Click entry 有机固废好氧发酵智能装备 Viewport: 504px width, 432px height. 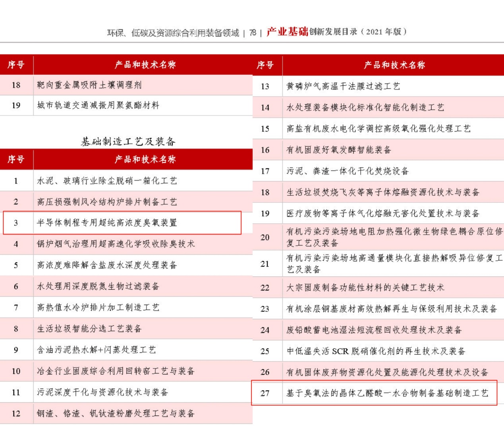pos(339,150)
